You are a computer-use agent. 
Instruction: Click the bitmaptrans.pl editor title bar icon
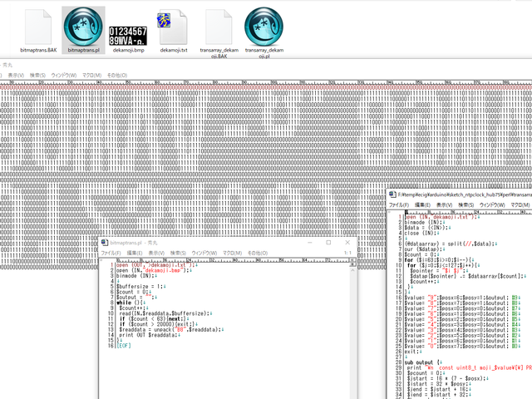[x=105, y=242]
